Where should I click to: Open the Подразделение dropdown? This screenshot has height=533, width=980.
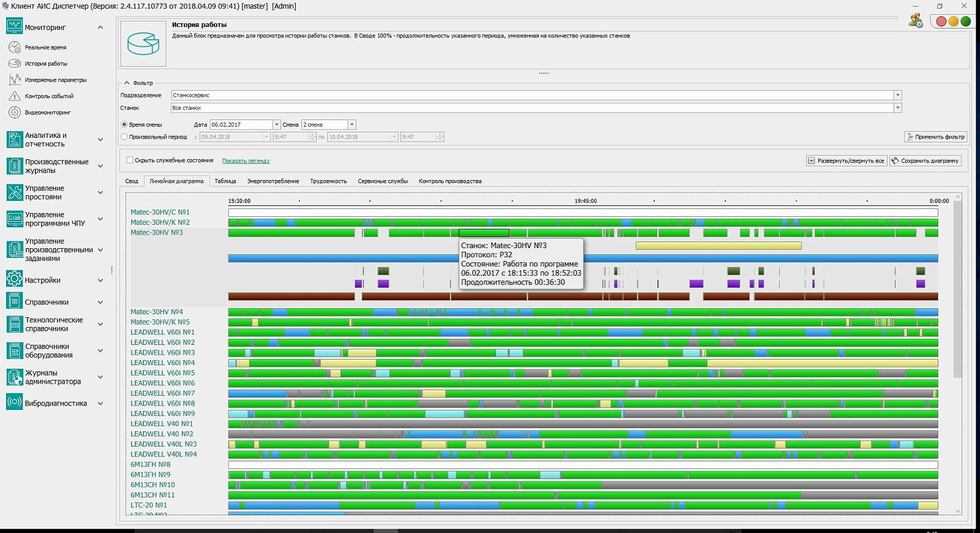pyautogui.click(x=897, y=95)
